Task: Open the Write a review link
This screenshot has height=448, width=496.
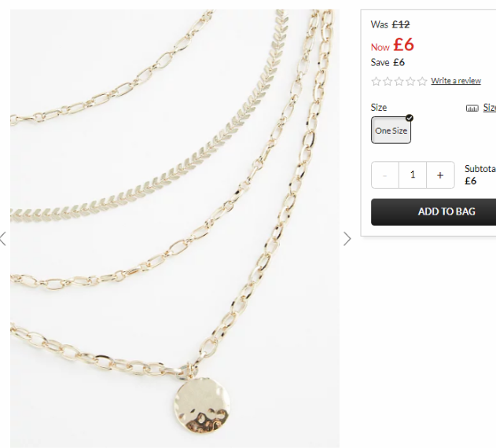Action: [456, 81]
